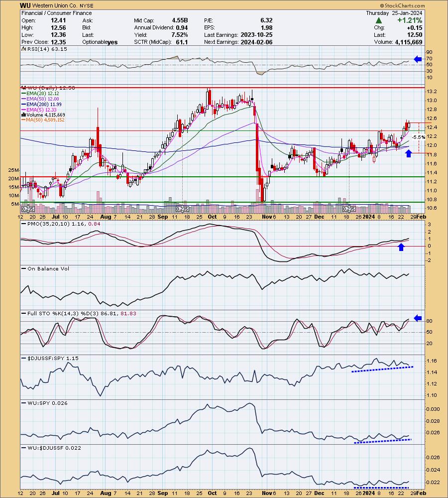Click the green up-triangle change indicator

[378, 20]
